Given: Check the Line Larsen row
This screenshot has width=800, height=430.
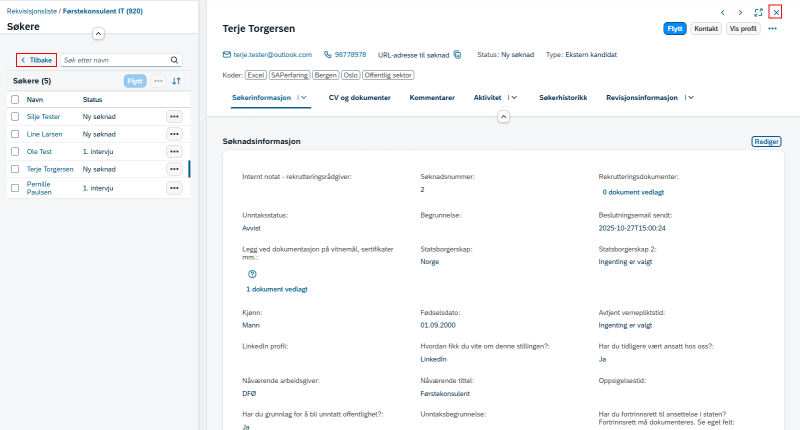Looking at the screenshot, I should coord(15,134).
